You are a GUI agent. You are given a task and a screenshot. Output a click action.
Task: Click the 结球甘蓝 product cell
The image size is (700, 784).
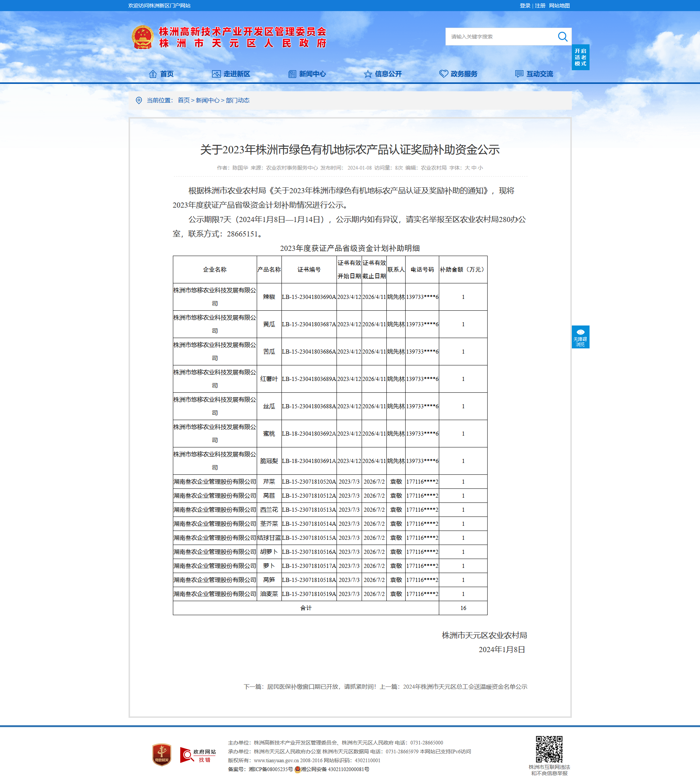point(269,538)
